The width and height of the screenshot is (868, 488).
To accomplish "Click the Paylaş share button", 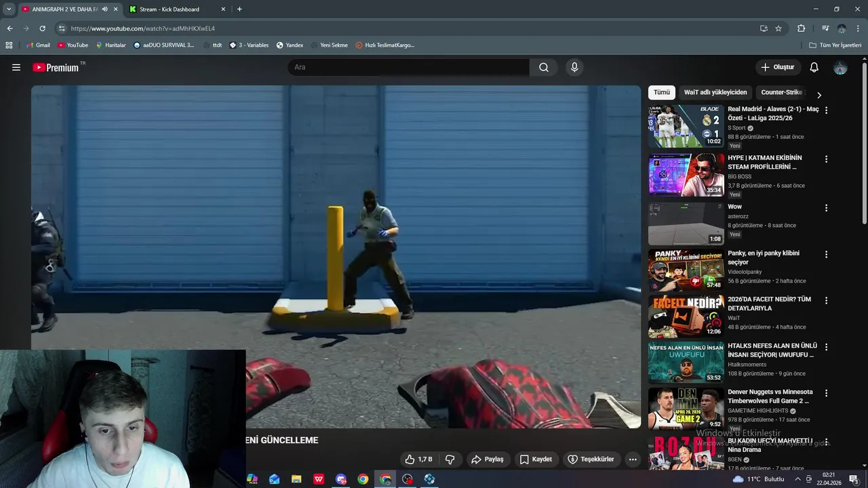I will pos(488,459).
